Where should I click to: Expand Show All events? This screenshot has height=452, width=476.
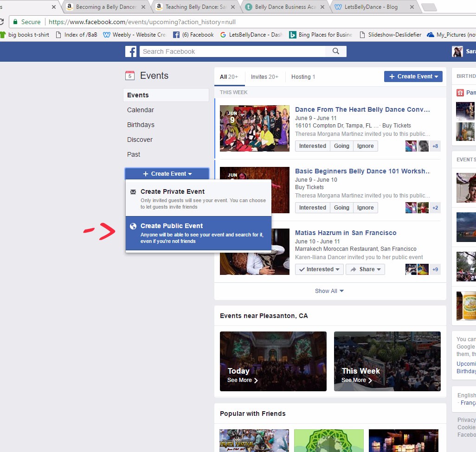click(329, 291)
